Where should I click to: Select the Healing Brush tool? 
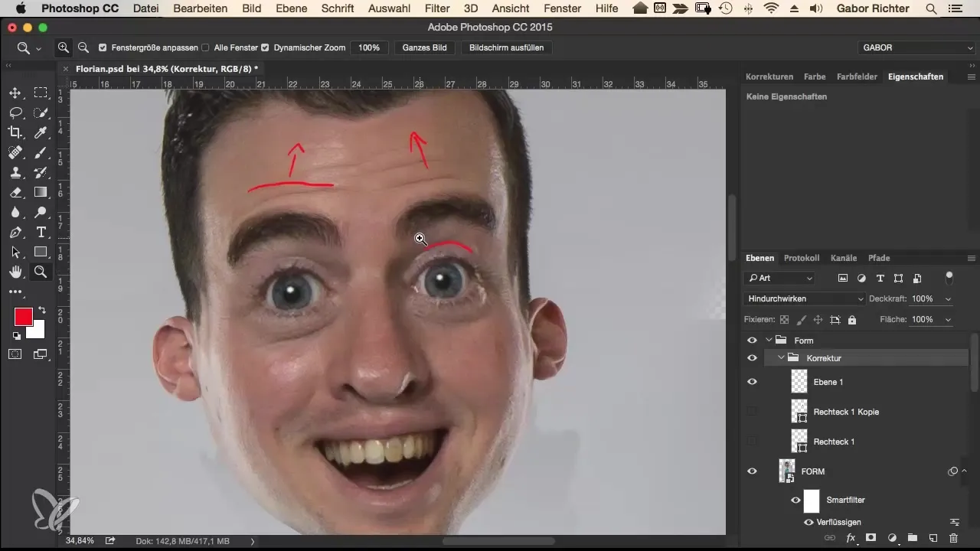coord(15,152)
